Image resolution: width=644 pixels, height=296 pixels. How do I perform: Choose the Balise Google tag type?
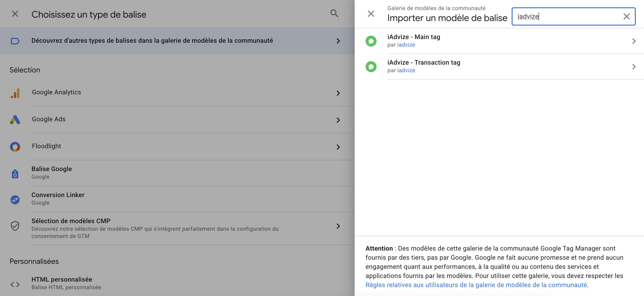tap(177, 173)
